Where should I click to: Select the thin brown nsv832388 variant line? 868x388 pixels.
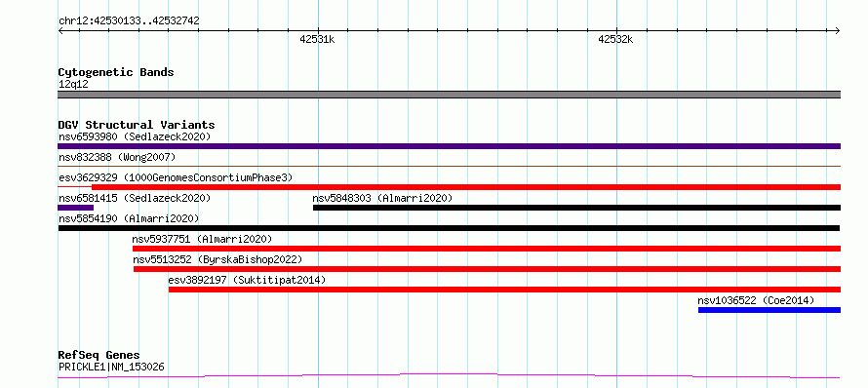click(x=449, y=166)
